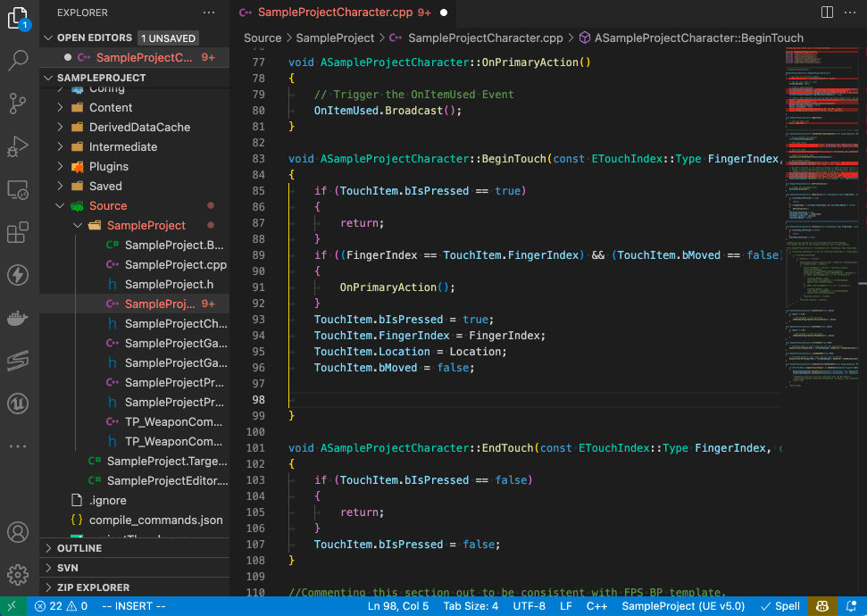Click the -- INSERT -- mode indicator
The height and width of the screenshot is (616, 867).
pyautogui.click(x=133, y=606)
